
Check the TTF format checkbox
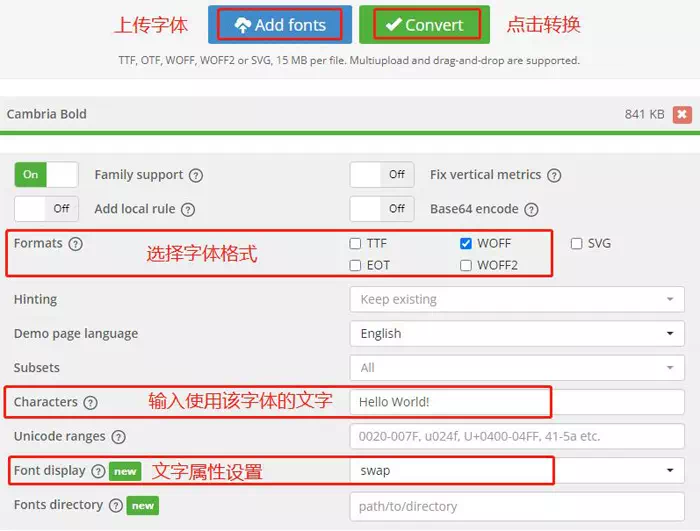(x=356, y=243)
